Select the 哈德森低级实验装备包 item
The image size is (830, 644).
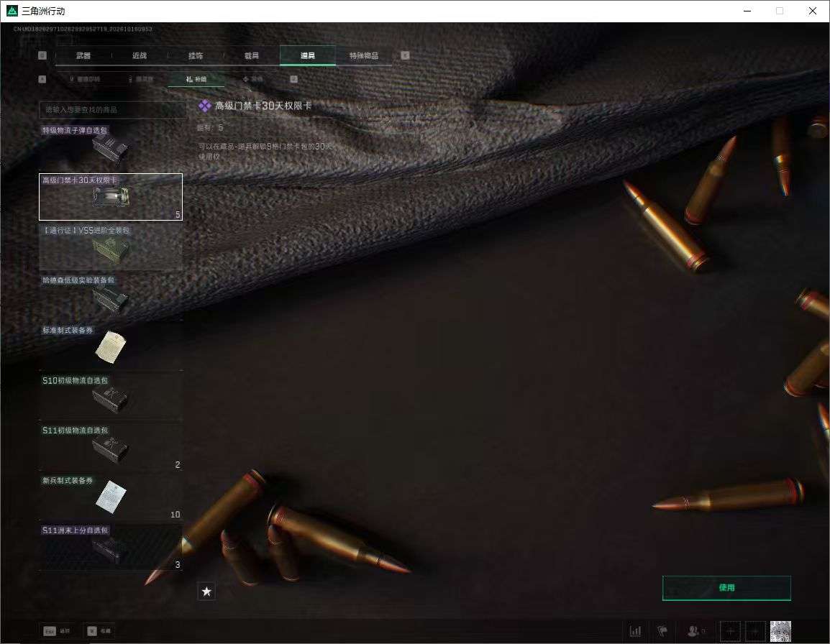pos(111,297)
